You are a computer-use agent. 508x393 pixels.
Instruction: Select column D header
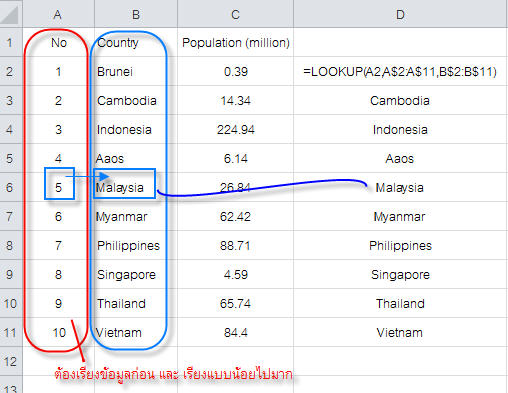pyautogui.click(x=401, y=14)
